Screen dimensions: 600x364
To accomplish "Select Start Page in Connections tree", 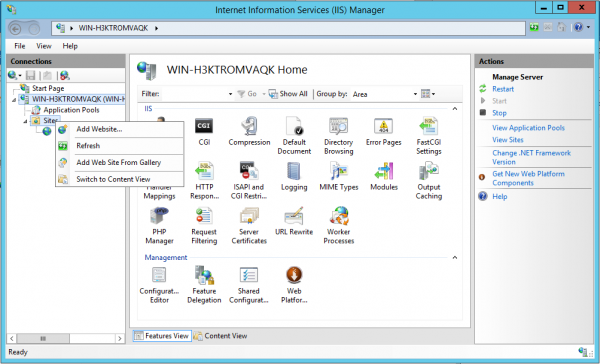I will pos(48,88).
